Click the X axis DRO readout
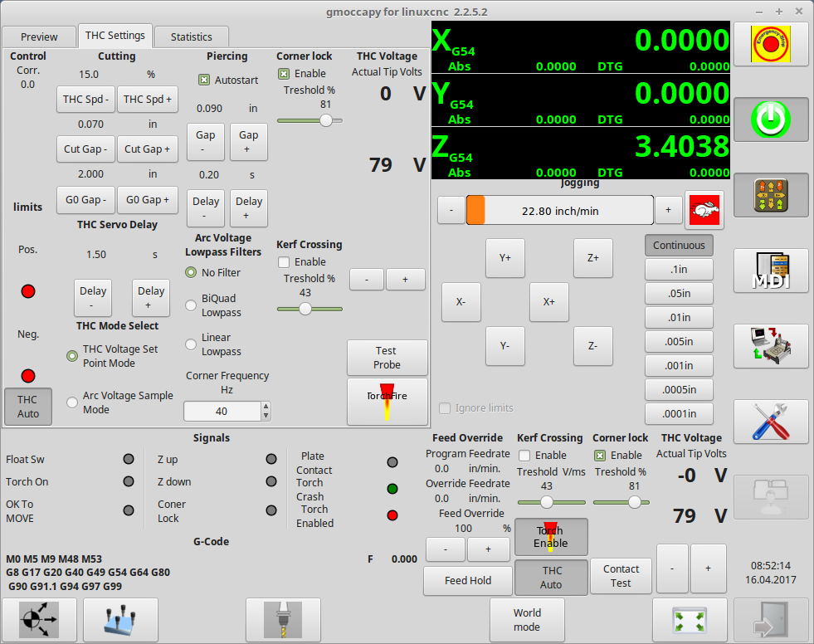This screenshot has width=814, height=644. [580, 46]
